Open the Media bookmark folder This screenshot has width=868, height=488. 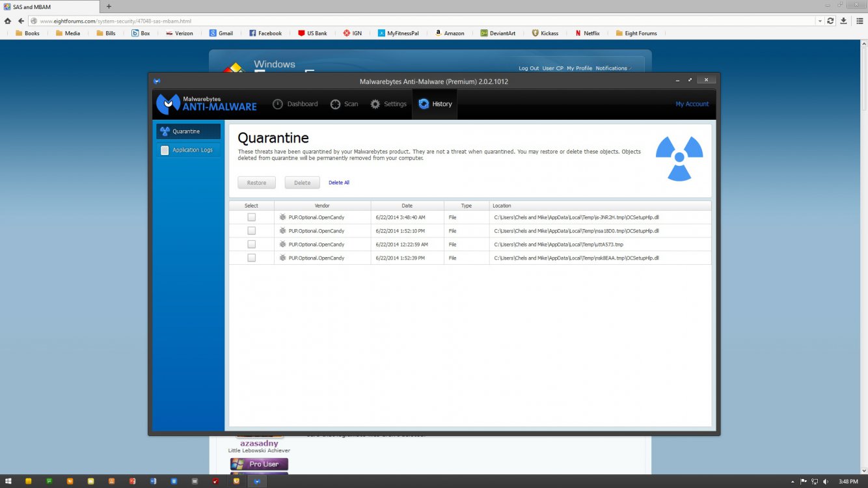(x=68, y=33)
